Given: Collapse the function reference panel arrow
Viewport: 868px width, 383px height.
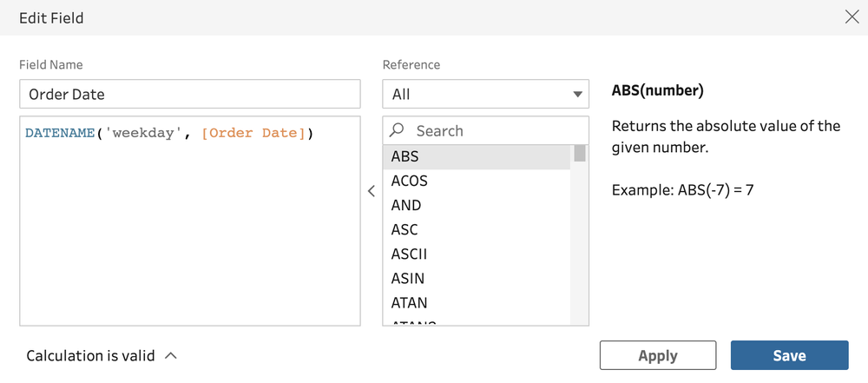Looking at the screenshot, I should point(372,191).
